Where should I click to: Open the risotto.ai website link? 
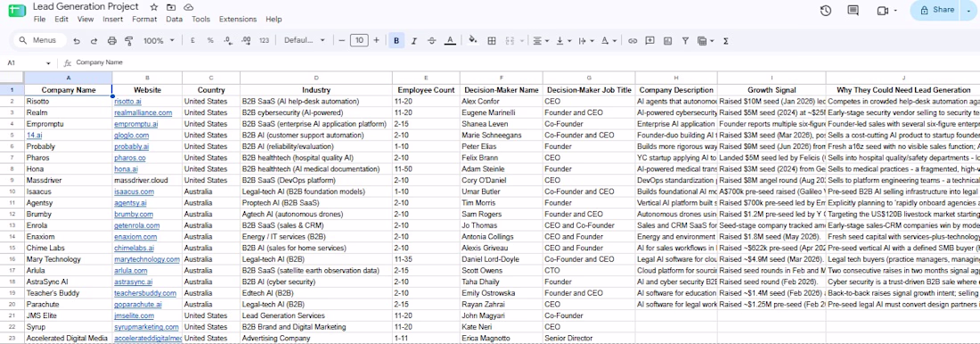click(127, 102)
